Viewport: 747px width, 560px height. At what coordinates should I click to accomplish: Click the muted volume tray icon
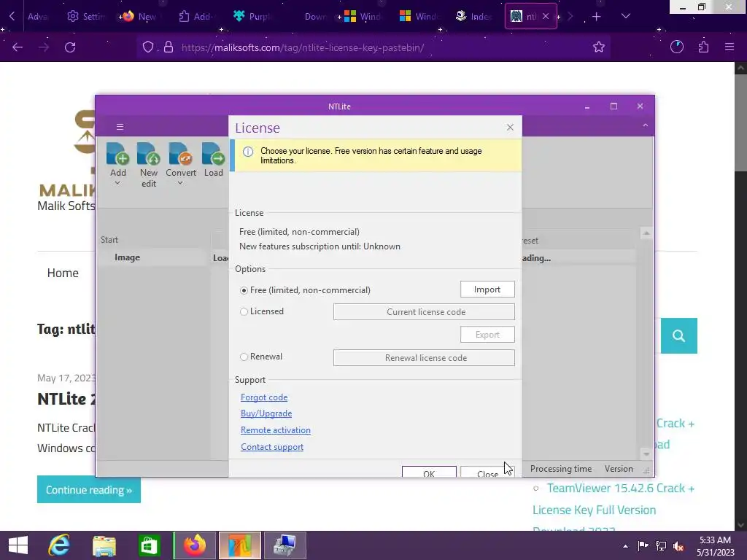(678, 546)
